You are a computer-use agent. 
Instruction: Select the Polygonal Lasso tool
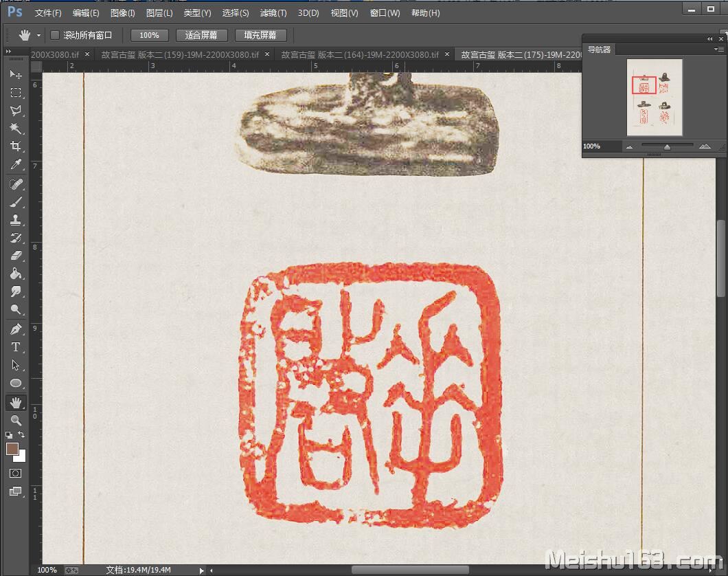click(16, 111)
